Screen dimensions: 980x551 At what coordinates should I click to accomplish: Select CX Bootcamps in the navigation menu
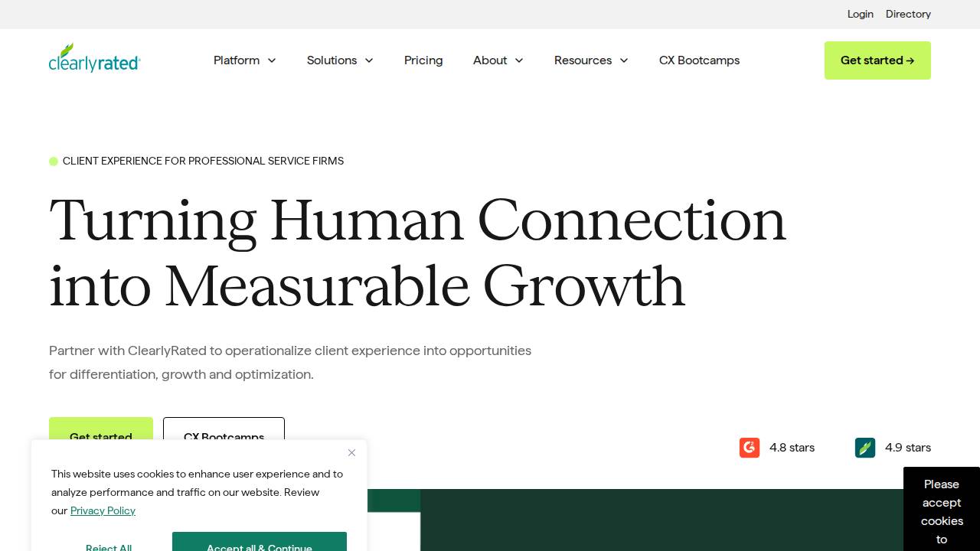[699, 60]
